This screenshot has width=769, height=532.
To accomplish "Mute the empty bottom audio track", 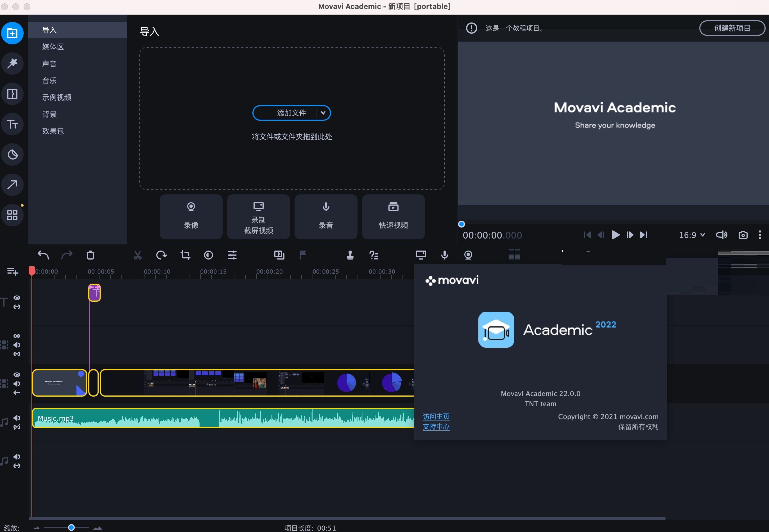I will (x=17, y=457).
